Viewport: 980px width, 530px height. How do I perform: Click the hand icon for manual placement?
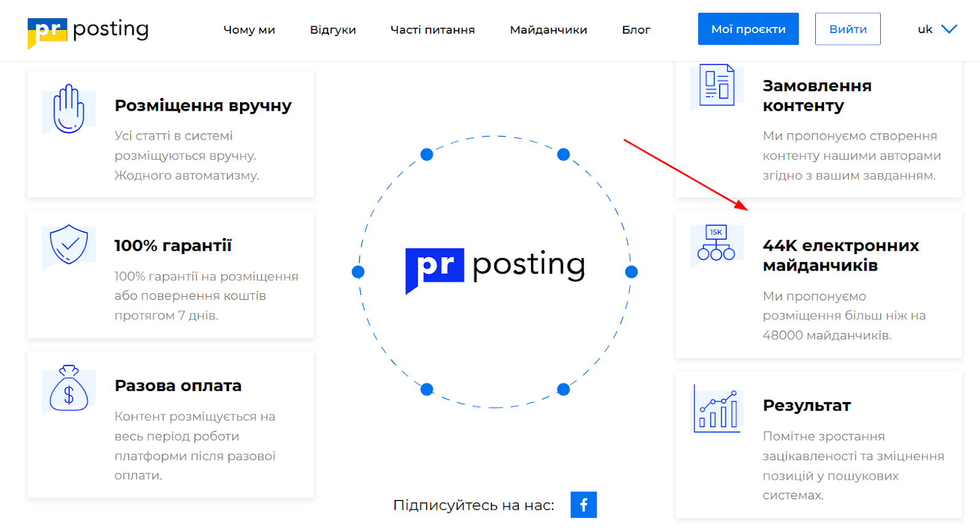(69, 109)
